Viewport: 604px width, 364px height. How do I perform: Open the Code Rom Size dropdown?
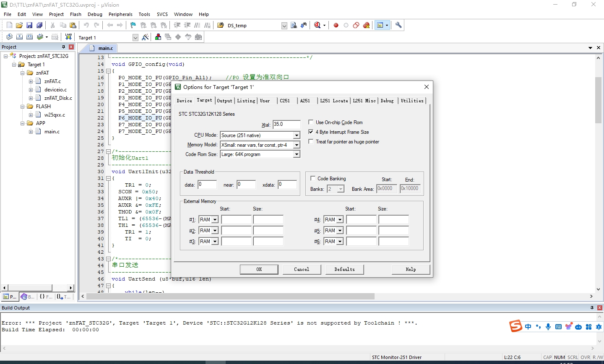[x=297, y=154]
